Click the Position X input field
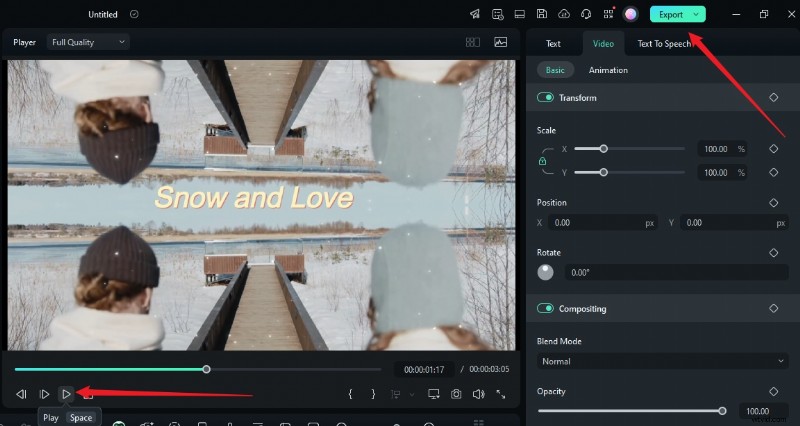 pos(603,223)
